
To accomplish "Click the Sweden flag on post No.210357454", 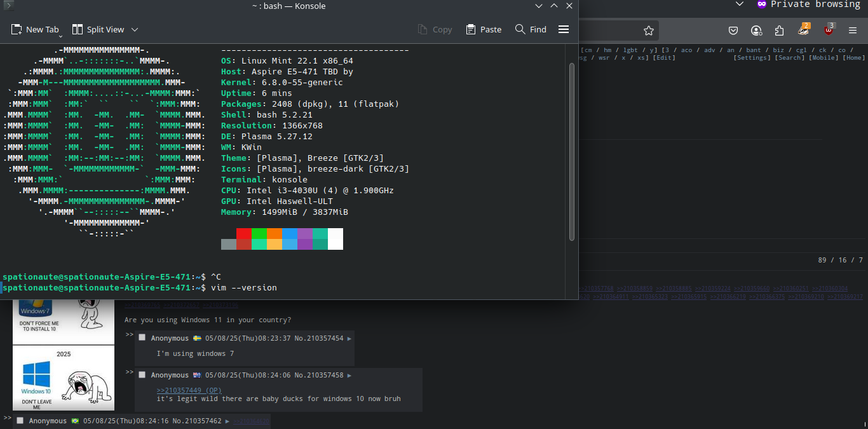I will tap(197, 338).
